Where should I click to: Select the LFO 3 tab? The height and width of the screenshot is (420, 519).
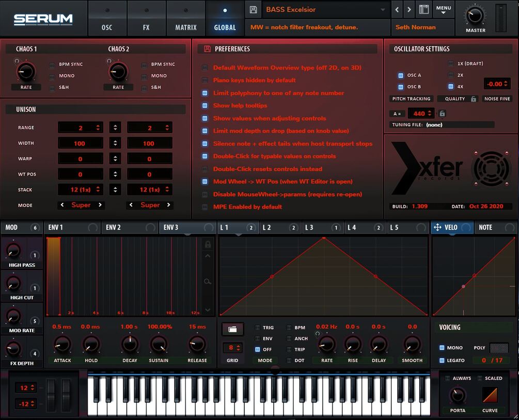(323, 227)
